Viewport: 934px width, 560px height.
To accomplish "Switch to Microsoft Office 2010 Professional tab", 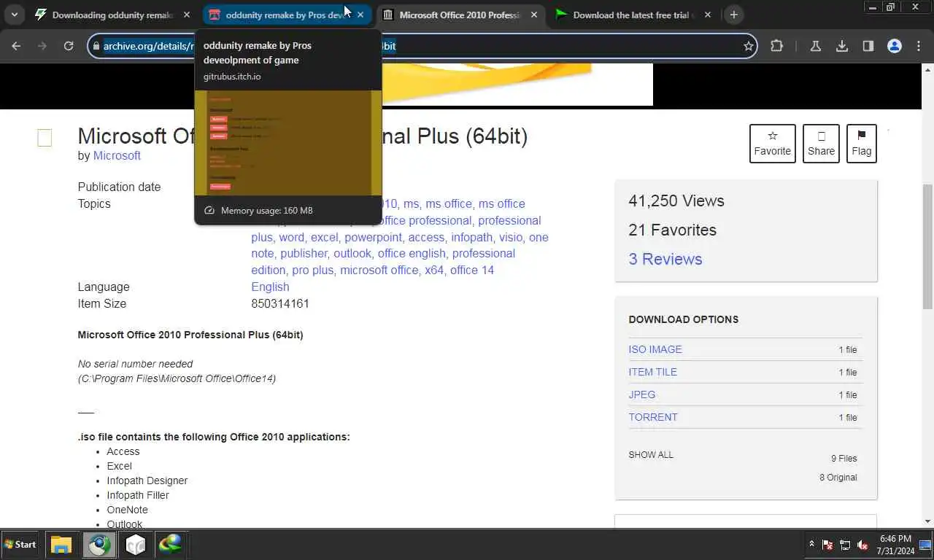I will tap(460, 15).
